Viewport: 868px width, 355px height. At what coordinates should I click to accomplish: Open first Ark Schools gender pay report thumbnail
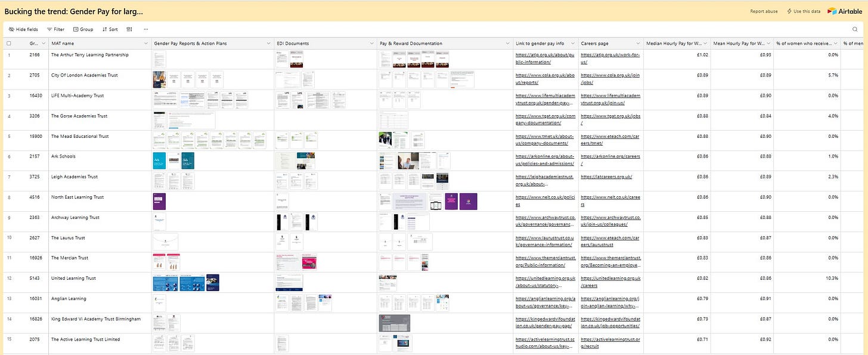(159, 161)
